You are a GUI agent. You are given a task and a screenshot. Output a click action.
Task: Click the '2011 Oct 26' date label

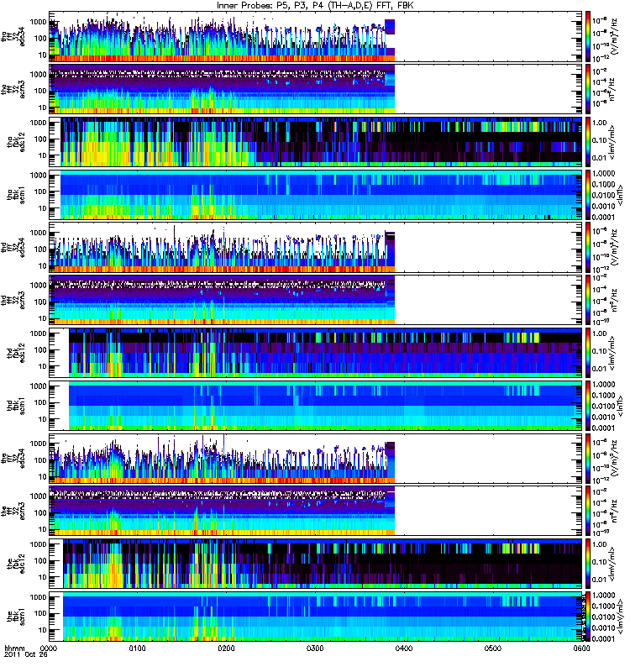(x=26, y=655)
